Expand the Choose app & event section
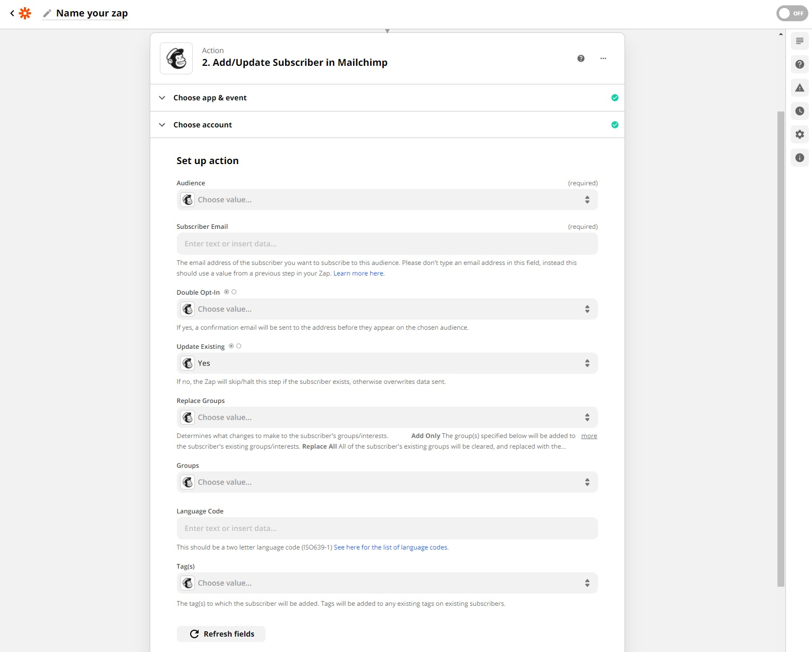812x652 pixels. (387, 98)
